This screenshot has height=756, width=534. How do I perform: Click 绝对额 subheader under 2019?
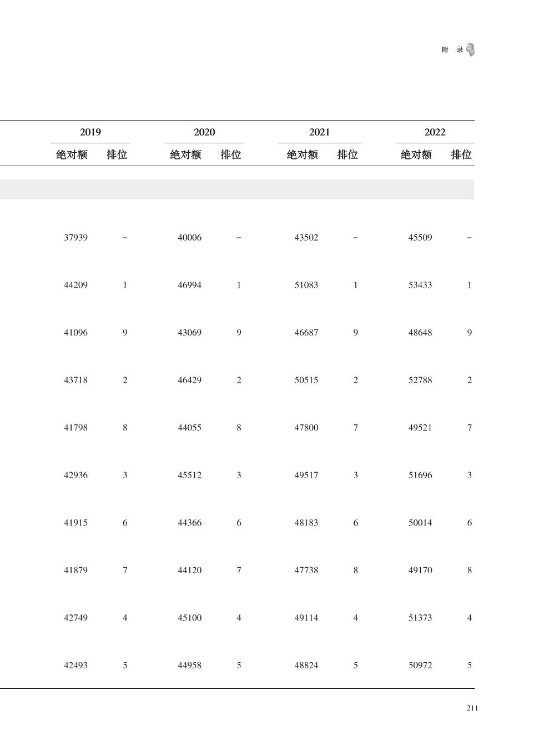tap(72, 155)
